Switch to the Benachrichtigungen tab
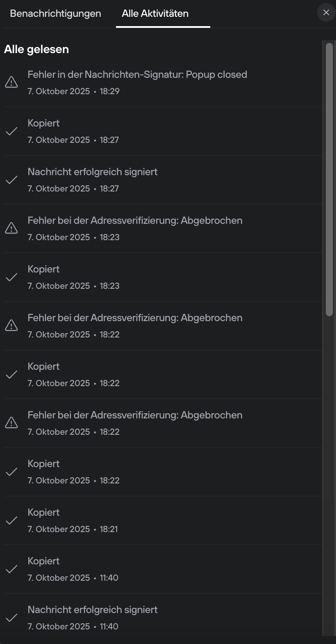This screenshot has height=644, width=336. (55, 13)
